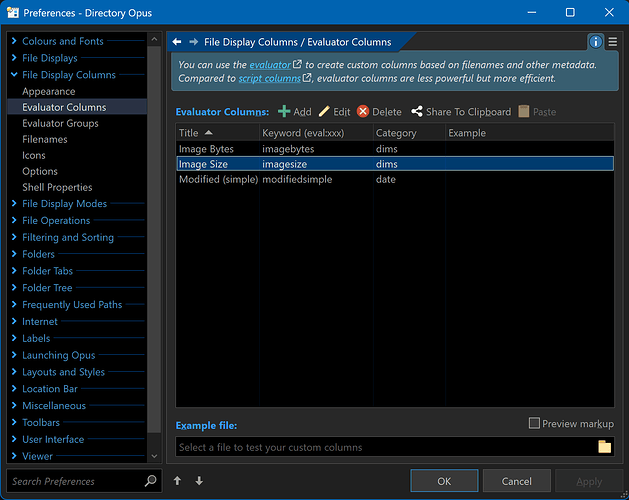Screen dimensions: 629x500
Task: Delete the selected evaluator column
Action: tap(379, 112)
